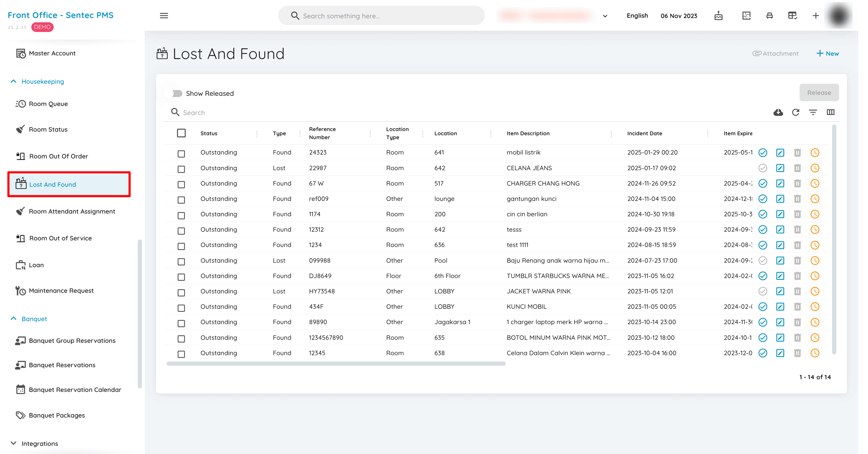Click the printer icon in header

click(769, 15)
